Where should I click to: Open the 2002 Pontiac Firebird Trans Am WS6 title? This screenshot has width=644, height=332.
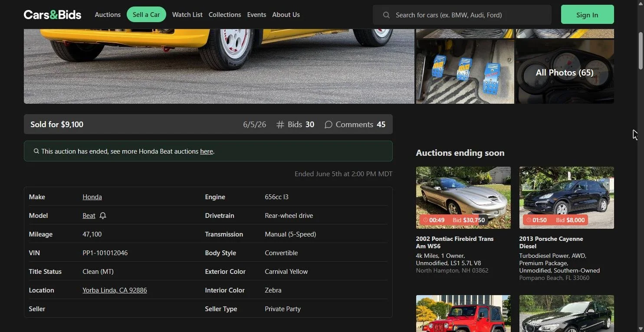(454, 242)
